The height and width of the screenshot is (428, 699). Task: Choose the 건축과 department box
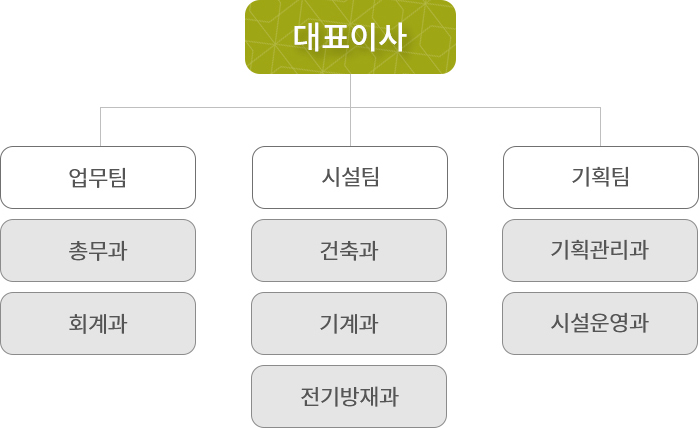[x=349, y=251]
